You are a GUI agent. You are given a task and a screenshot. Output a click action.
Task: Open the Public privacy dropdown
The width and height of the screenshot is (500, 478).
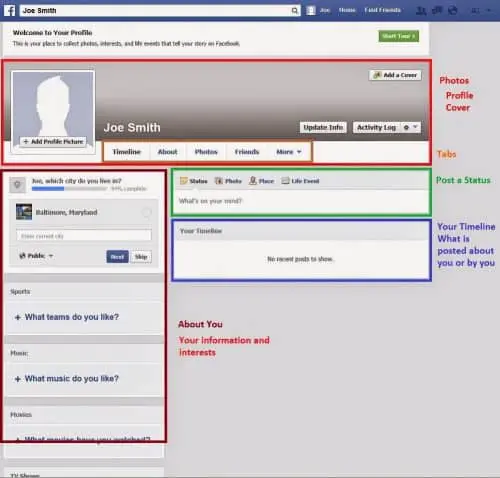pos(36,256)
